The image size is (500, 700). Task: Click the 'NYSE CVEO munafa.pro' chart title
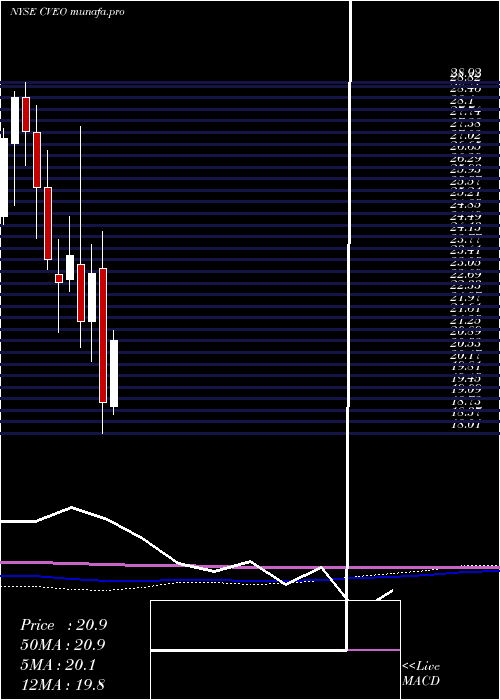pos(67,12)
